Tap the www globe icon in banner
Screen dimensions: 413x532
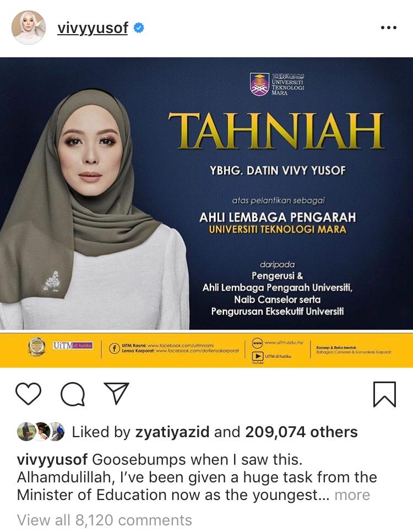257,343
